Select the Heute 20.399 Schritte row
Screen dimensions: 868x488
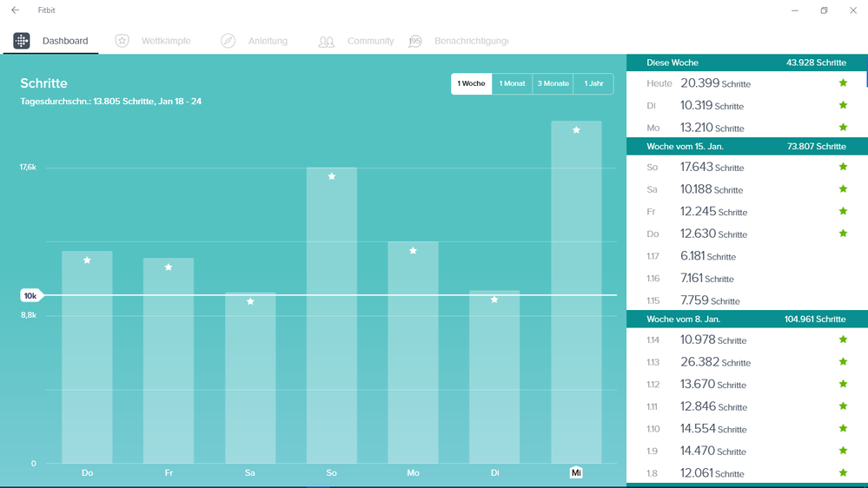(x=746, y=83)
